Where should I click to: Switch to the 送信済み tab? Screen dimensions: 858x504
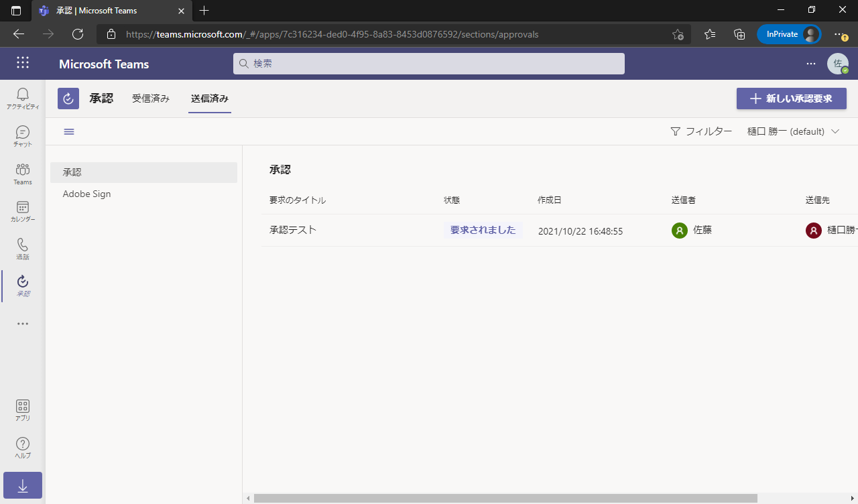(x=210, y=99)
